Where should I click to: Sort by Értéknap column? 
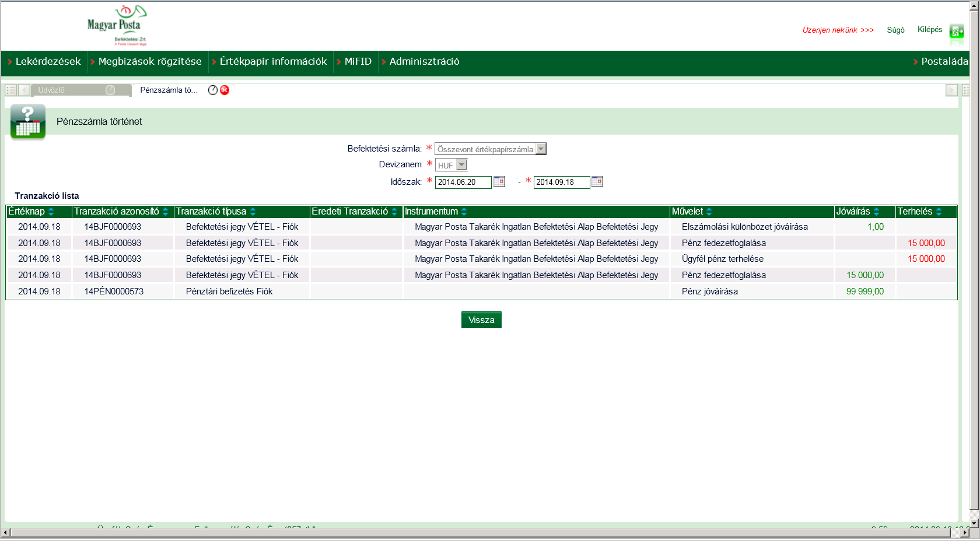(51, 212)
